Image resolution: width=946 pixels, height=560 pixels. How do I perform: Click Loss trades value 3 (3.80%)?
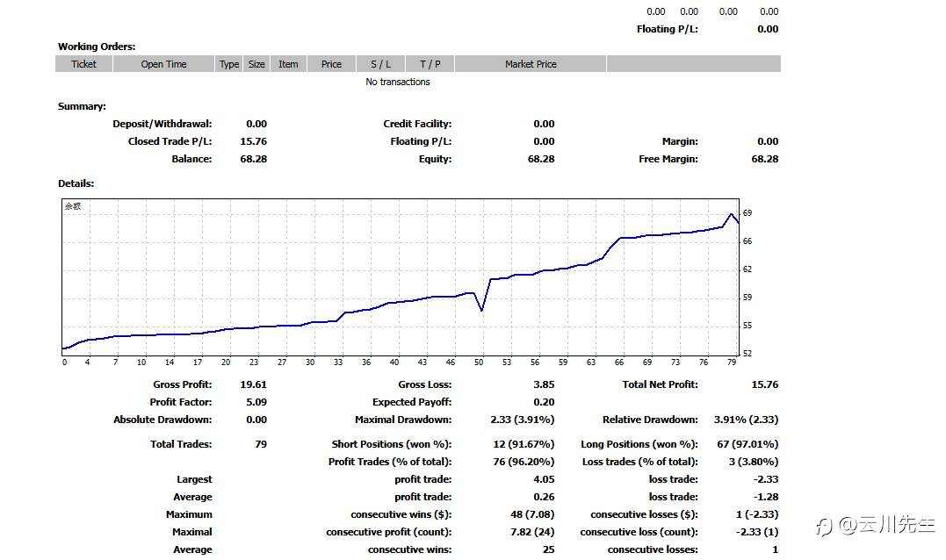[x=754, y=461]
